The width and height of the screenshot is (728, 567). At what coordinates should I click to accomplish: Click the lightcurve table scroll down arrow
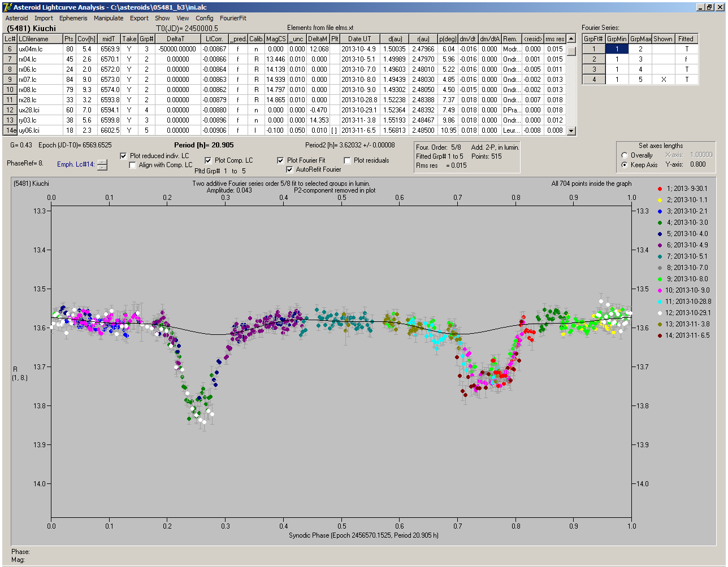571,131
